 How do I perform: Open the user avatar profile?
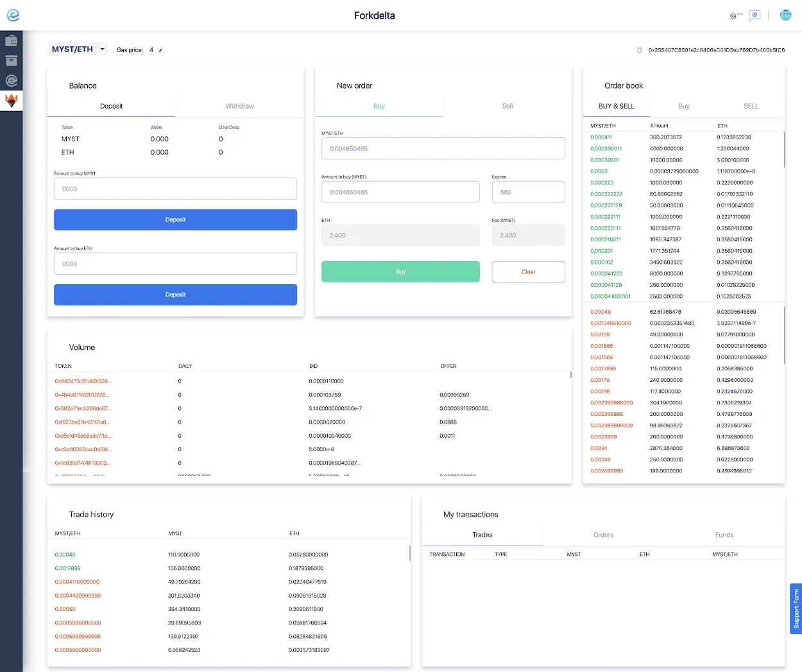(x=785, y=15)
